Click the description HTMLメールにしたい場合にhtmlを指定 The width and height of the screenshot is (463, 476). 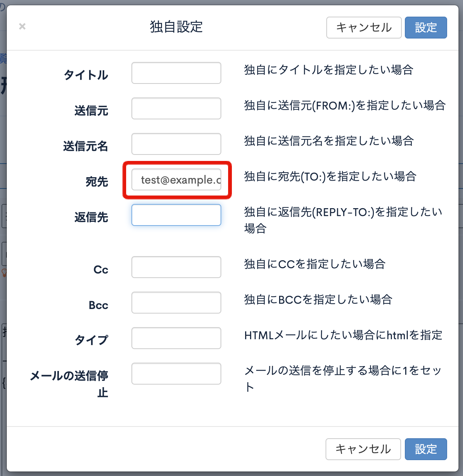pos(343,335)
